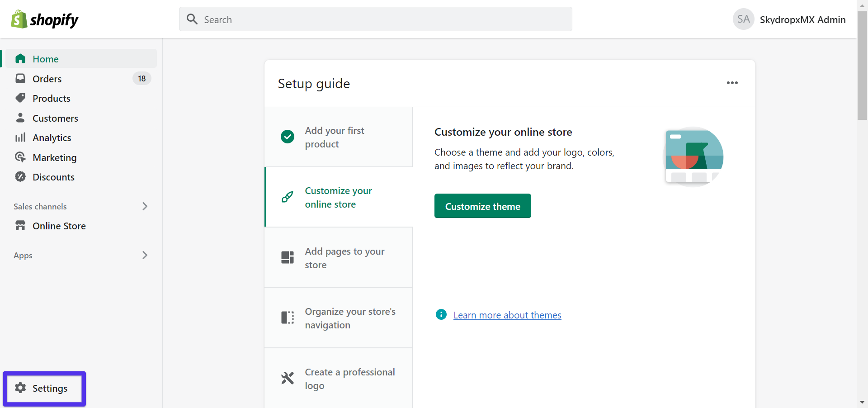Click the page vertical scrollbar thumb
The image size is (868, 408).
[x=862, y=66]
